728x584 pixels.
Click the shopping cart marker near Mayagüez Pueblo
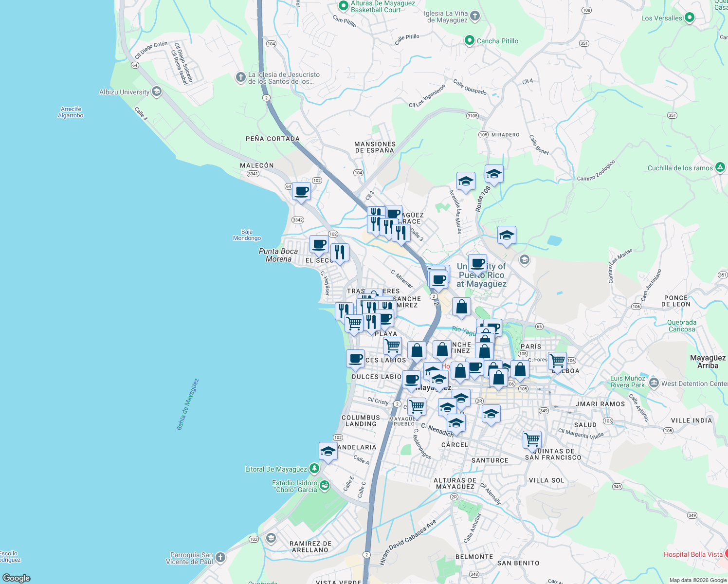click(416, 406)
